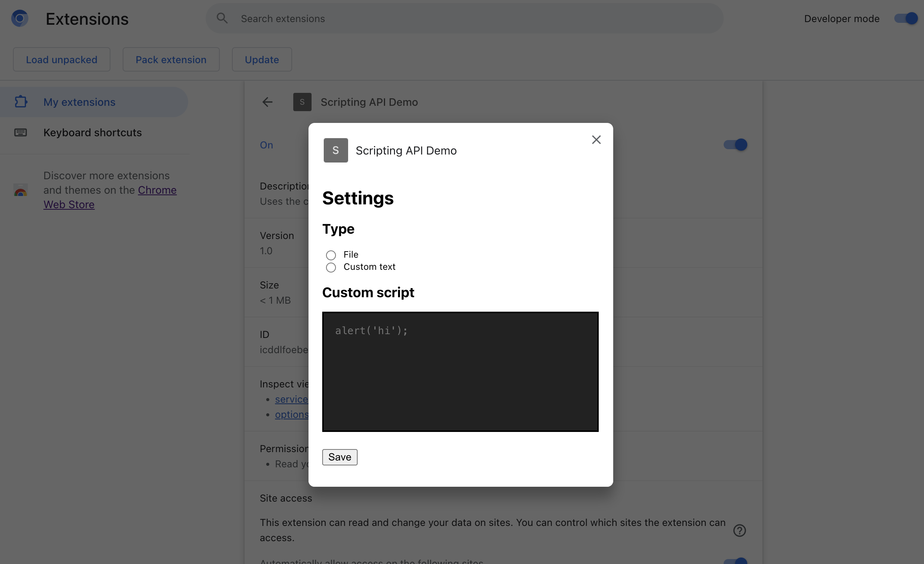The image size is (924, 564).
Task: Click the Keyboard shortcuts icon
Action: (x=21, y=132)
